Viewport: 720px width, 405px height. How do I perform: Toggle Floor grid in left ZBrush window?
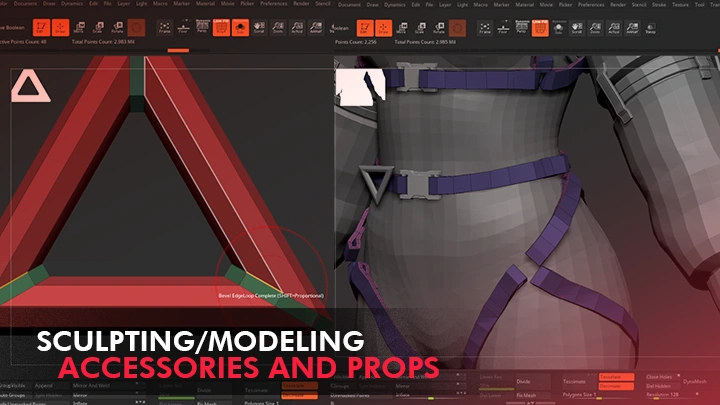tap(183, 28)
